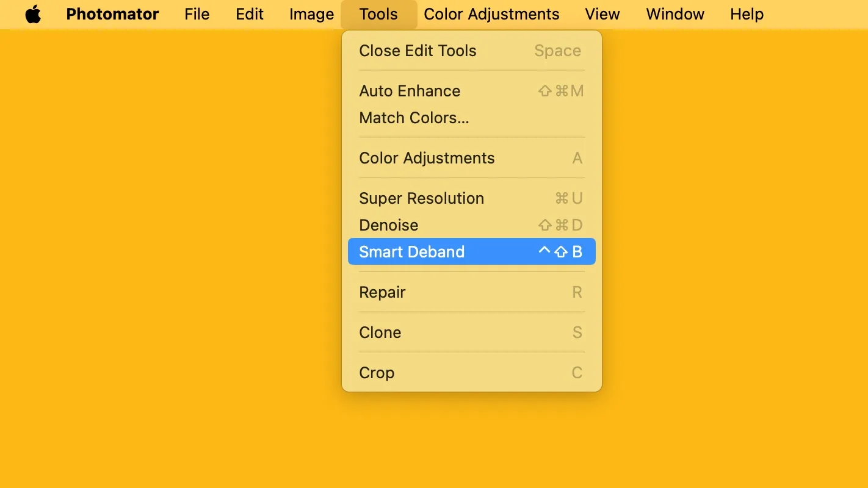The width and height of the screenshot is (868, 488).
Task: Open the Photomator app menu
Action: (x=112, y=14)
